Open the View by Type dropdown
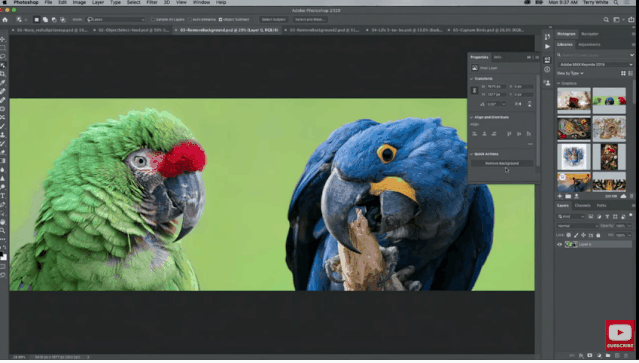Image resolution: width=639 pixels, height=363 pixels. pos(570,73)
